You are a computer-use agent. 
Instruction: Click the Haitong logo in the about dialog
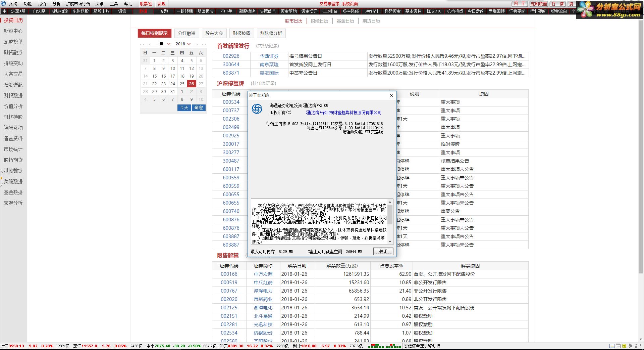coord(257,109)
